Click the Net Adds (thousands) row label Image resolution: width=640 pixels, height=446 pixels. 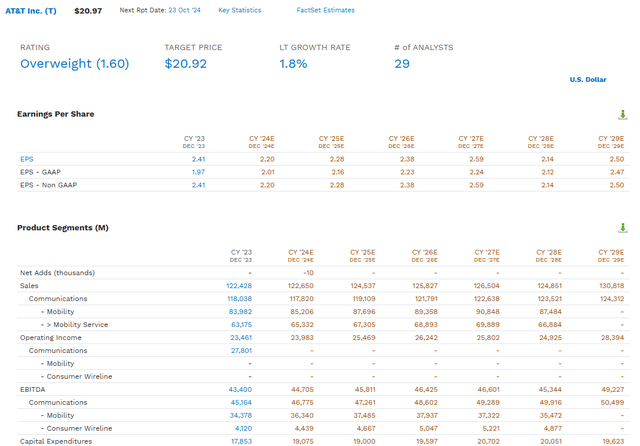click(58, 273)
